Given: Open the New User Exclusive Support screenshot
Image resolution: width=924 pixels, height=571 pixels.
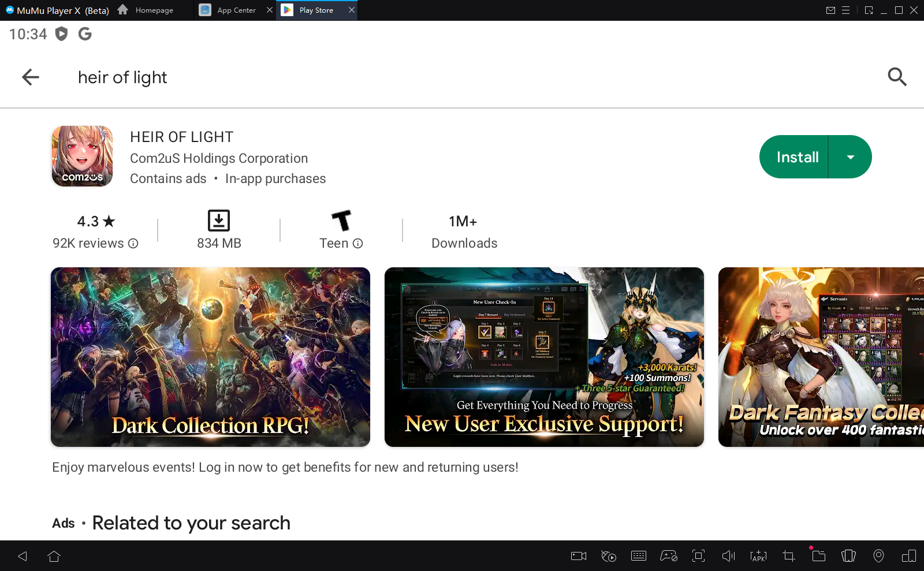Looking at the screenshot, I should click(544, 357).
